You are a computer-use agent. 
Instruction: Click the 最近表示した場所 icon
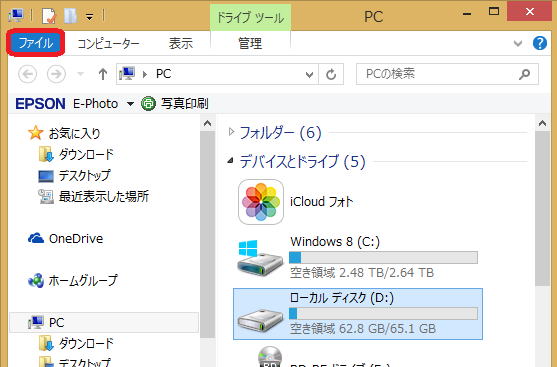(x=46, y=196)
